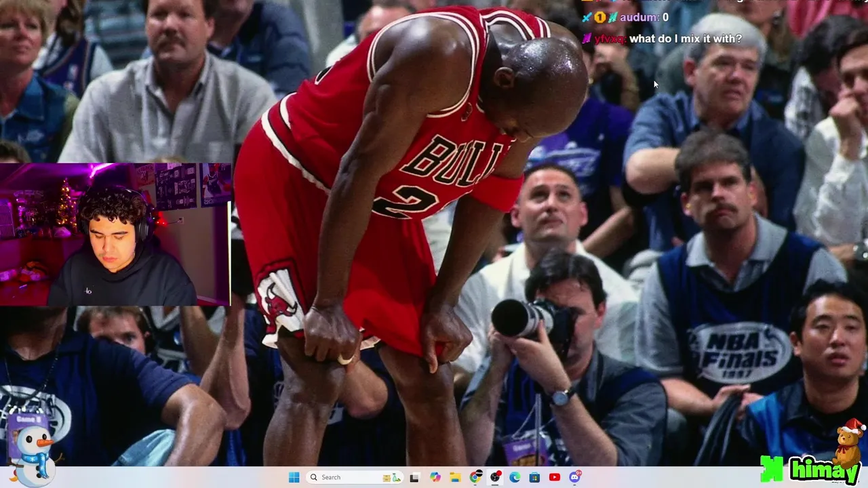Open Microsoft Edge from the taskbar

pos(515,477)
